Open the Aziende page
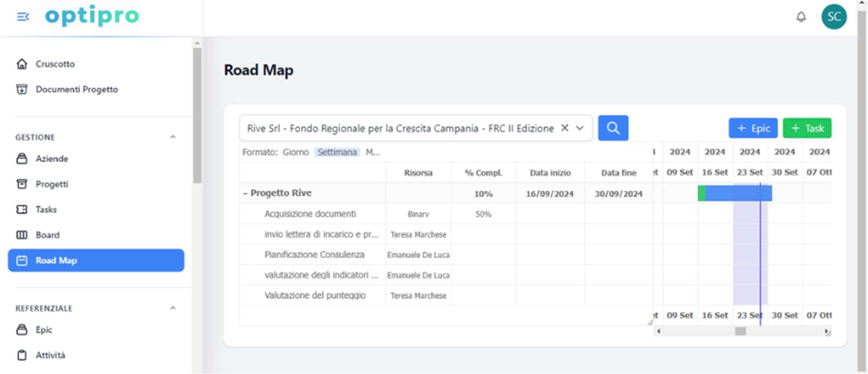 click(x=51, y=159)
